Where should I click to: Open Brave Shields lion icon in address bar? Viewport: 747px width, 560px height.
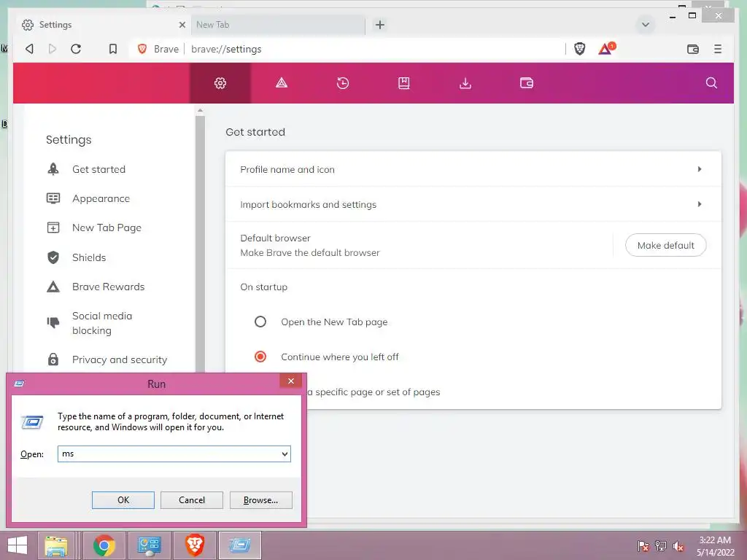click(x=579, y=49)
